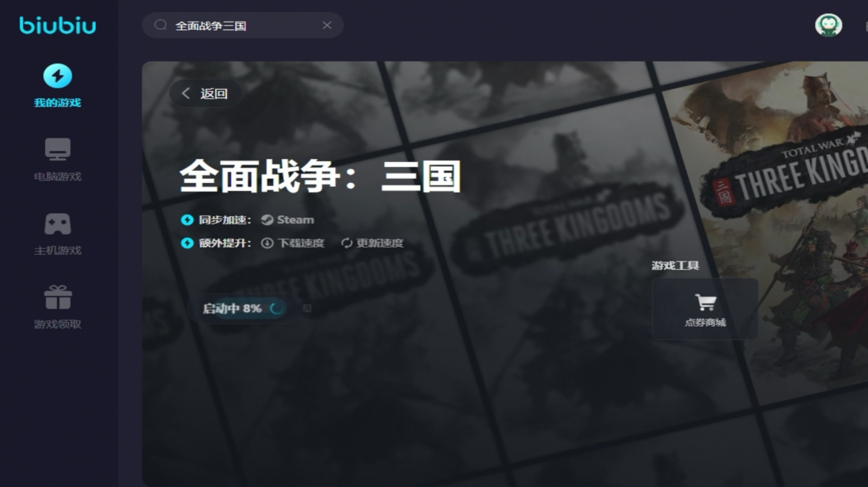Open the 我的游戏 sidebar section
This screenshot has height=487, width=868.
click(58, 85)
